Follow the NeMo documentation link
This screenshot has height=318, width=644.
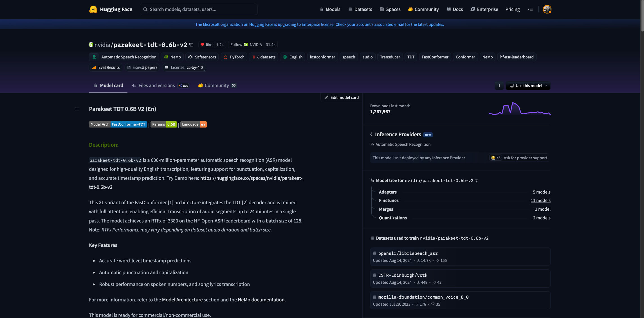pyautogui.click(x=261, y=300)
